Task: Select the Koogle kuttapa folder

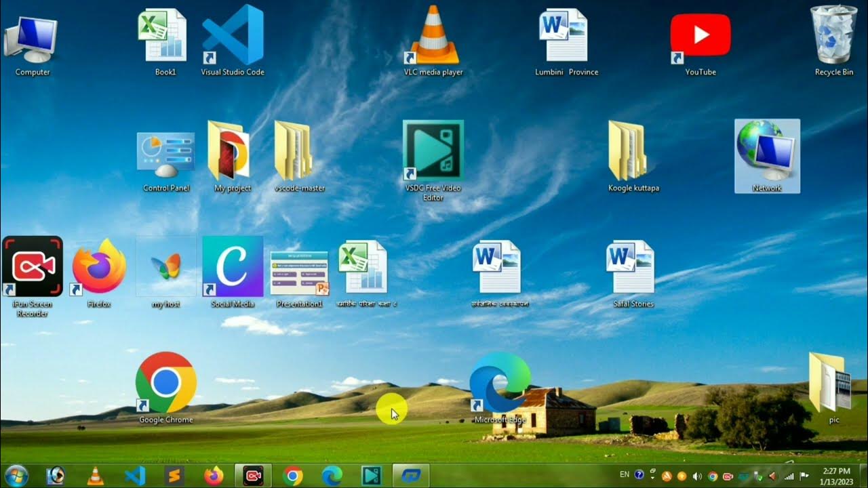Action: pos(632,157)
